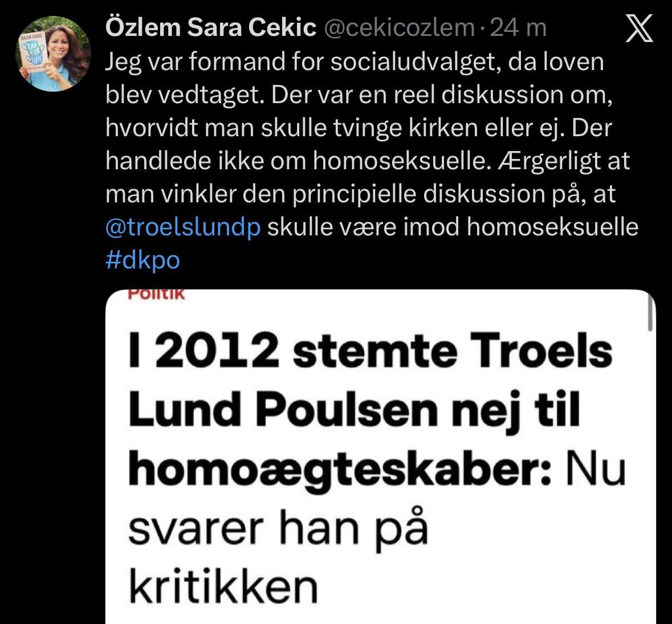672x624 pixels.
Task: Click the Politik category label
Action: click(156, 294)
